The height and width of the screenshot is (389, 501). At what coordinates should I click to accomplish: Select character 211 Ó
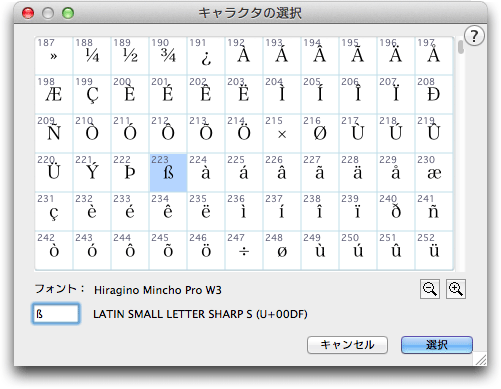coord(130,134)
